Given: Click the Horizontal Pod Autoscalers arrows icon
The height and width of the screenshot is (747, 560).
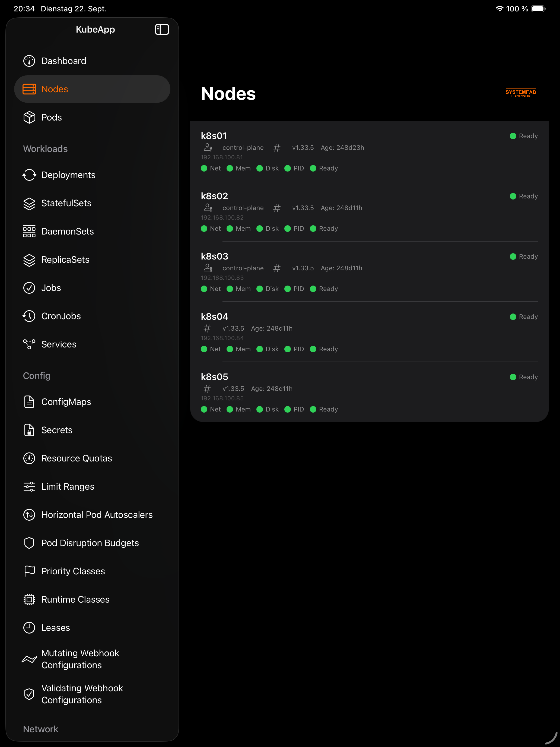Looking at the screenshot, I should tap(29, 515).
